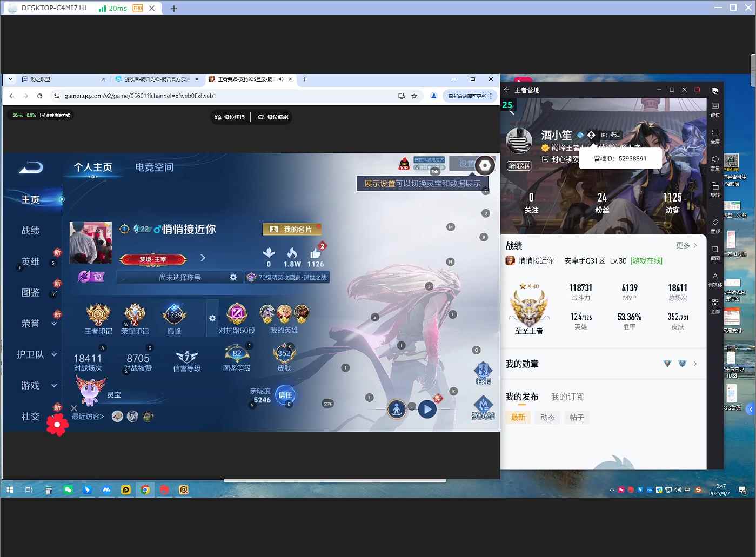Open the 王者印记 badge
Viewport: 756px width, 557px height.
[98, 314]
